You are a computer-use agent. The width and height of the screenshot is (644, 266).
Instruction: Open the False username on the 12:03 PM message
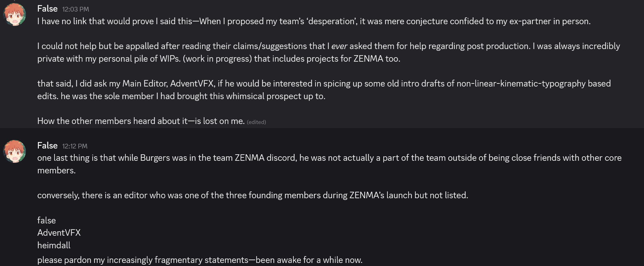point(47,9)
